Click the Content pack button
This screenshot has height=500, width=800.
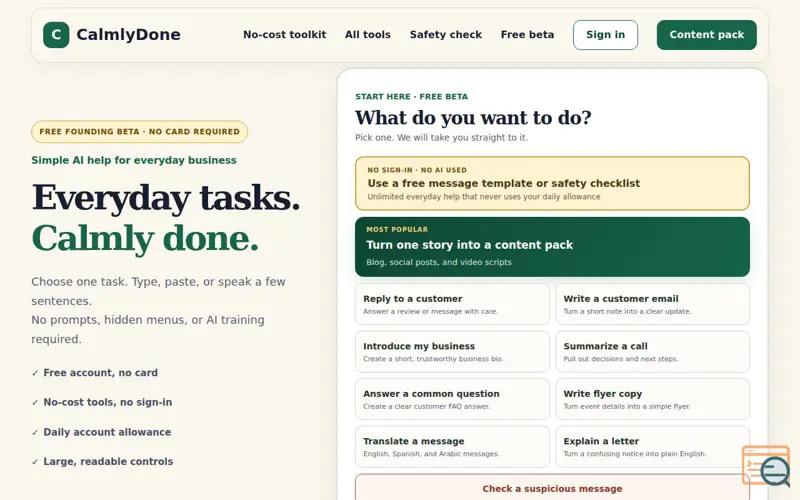click(707, 35)
